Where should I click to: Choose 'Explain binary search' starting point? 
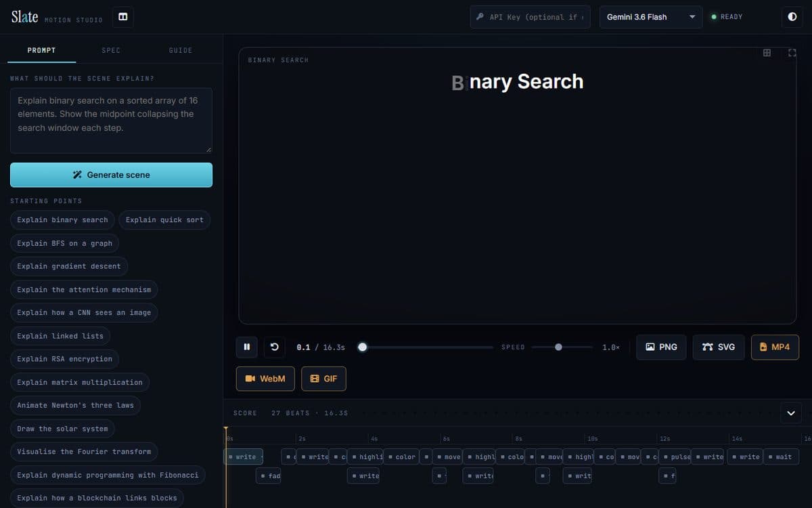(x=62, y=220)
